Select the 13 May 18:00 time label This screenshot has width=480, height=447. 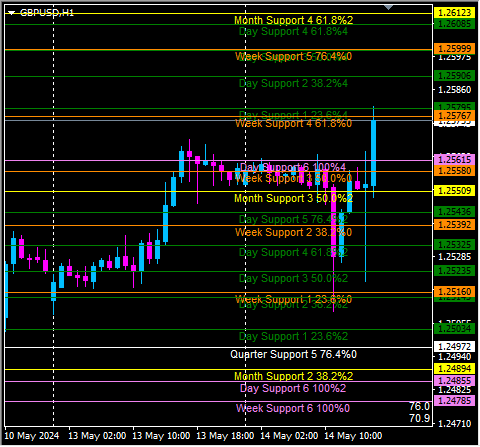[225, 436]
